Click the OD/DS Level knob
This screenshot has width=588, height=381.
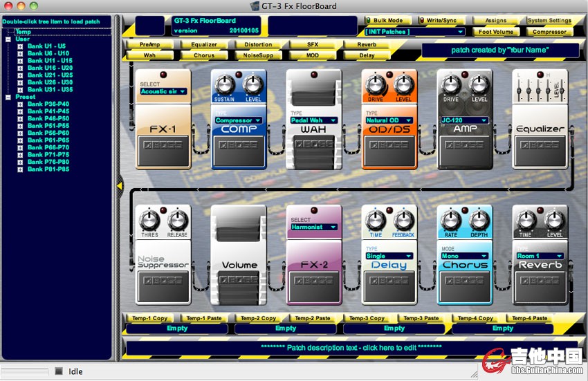click(x=403, y=85)
